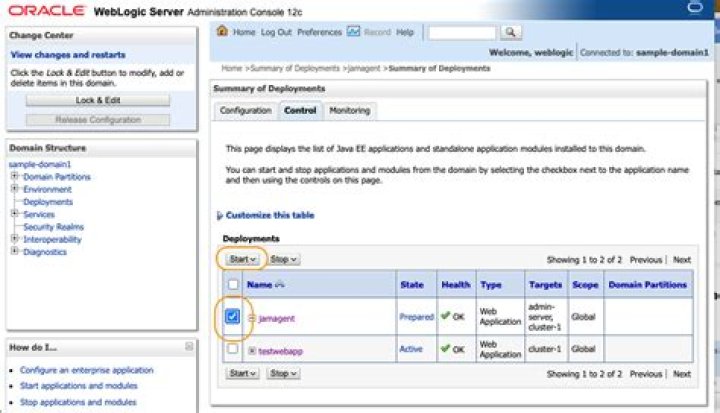Click the Domain Partitions column header
This screenshot has height=413, width=720.
pyautogui.click(x=647, y=284)
